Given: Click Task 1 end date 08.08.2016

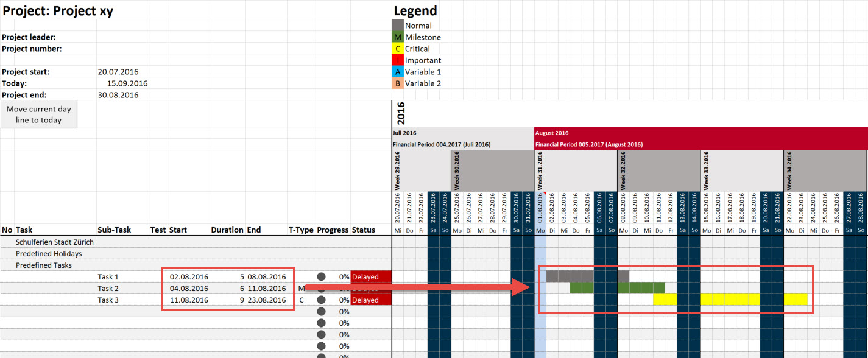Looking at the screenshot, I should 266,276.
